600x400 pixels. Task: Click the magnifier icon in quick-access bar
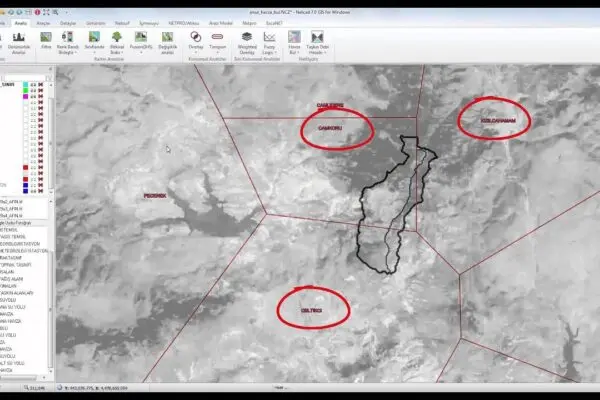[55, 12]
